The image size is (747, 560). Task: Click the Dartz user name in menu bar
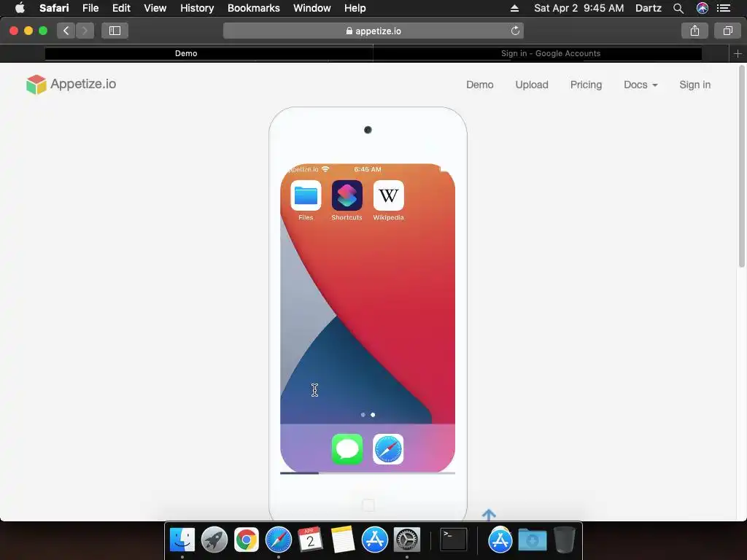click(649, 8)
